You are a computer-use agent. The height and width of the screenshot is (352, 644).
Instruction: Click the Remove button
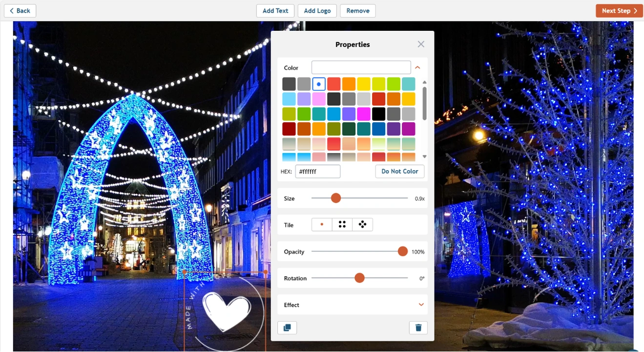pos(358,11)
